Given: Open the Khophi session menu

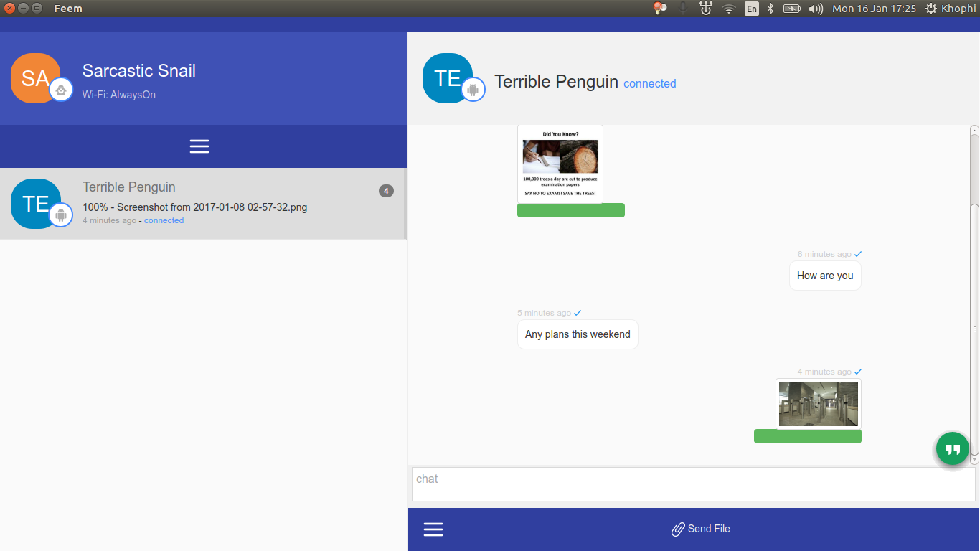Looking at the screenshot, I should tap(951, 9).
